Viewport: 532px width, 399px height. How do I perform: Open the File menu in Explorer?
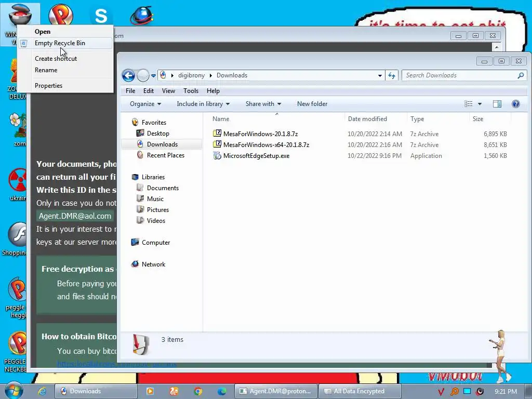[x=130, y=91]
